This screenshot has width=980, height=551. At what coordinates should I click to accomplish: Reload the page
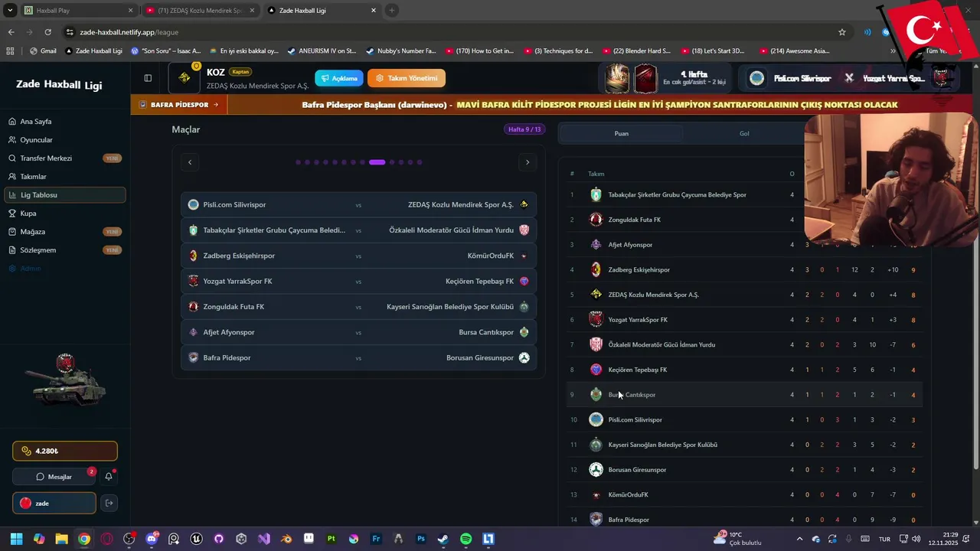point(47,32)
